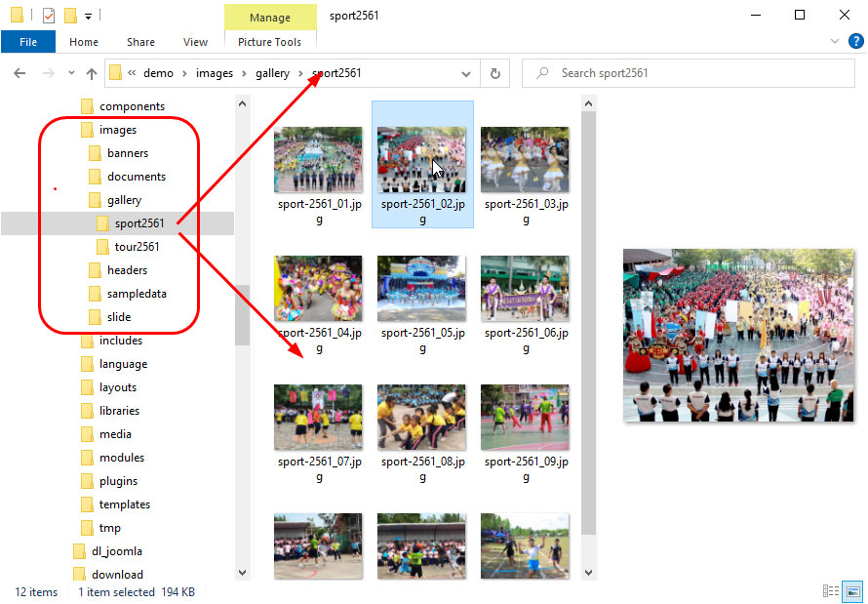Click the file list vertical scrollbar
The width and height of the screenshot is (868, 604).
[x=588, y=342]
